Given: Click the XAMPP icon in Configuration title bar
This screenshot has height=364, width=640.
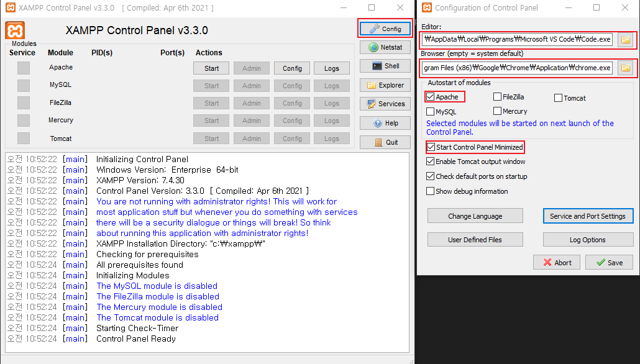Looking at the screenshot, I should tap(427, 7).
